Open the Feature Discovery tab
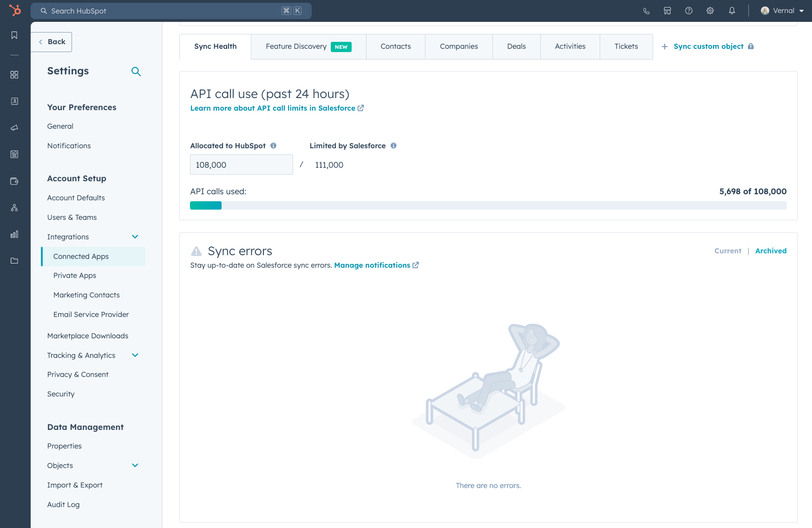 [308, 46]
